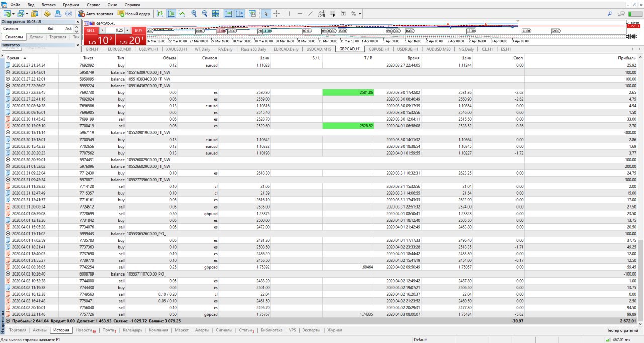This screenshot has height=343, width=644.
Task: Select the cursor pointer tool
Action: click(266, 14)
